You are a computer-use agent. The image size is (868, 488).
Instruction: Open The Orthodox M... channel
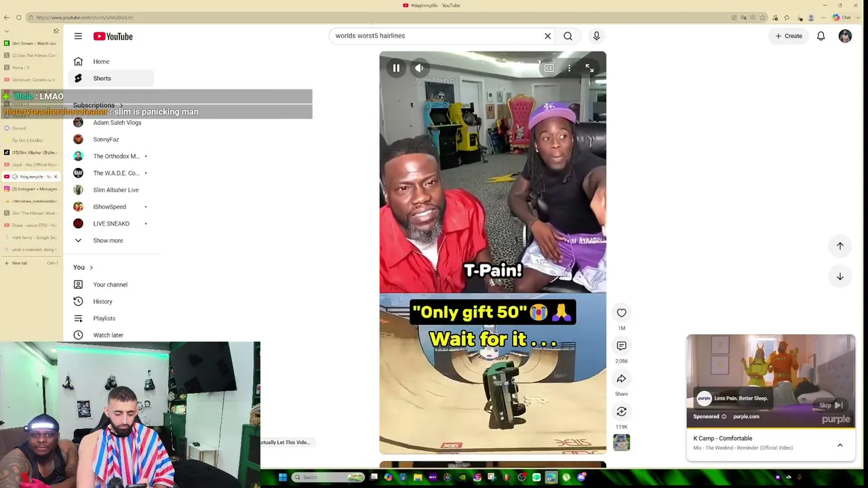pyautogui.click(x=112, y=157)
